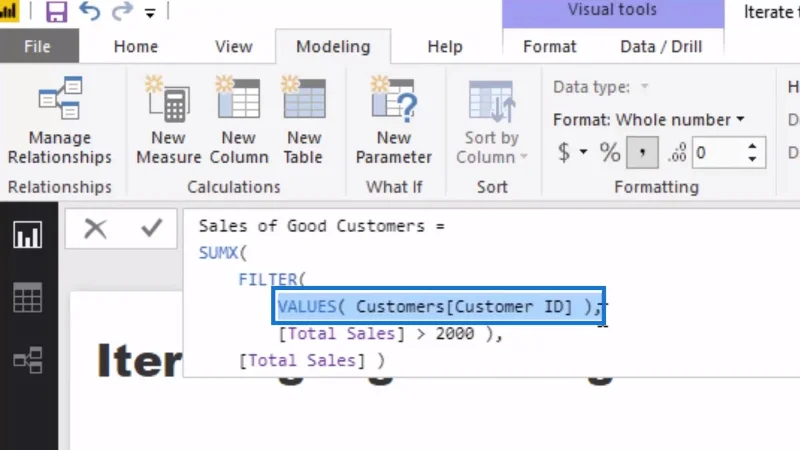The width and height of the screenshot is (800, 450).
Task: Click the [Total Sales] reference in the filter condition
Action: click(341, 334)
